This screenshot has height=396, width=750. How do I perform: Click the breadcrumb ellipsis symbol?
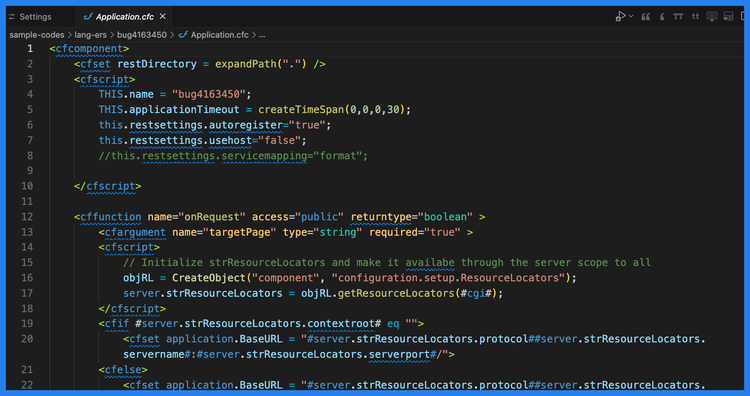pos(262,35)
